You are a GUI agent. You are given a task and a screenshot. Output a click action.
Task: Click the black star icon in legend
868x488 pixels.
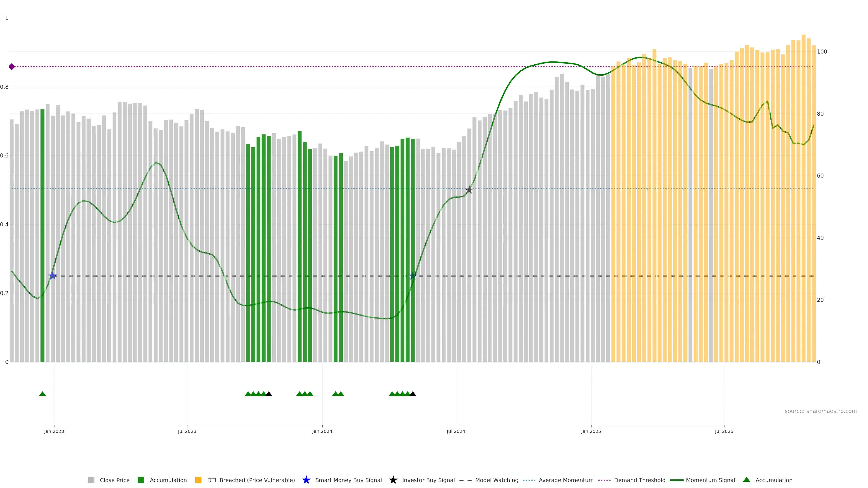click(x=393, y=480)
